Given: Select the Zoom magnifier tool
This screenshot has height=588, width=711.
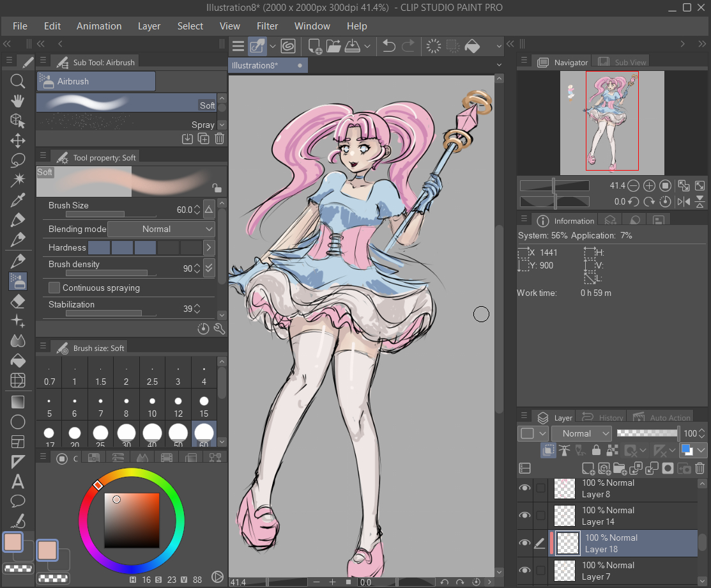Looking at the screenshot, I should pos(18,81).
